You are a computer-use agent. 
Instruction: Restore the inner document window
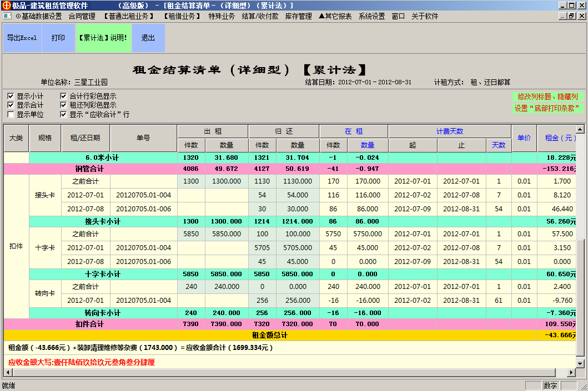[571, 16]
